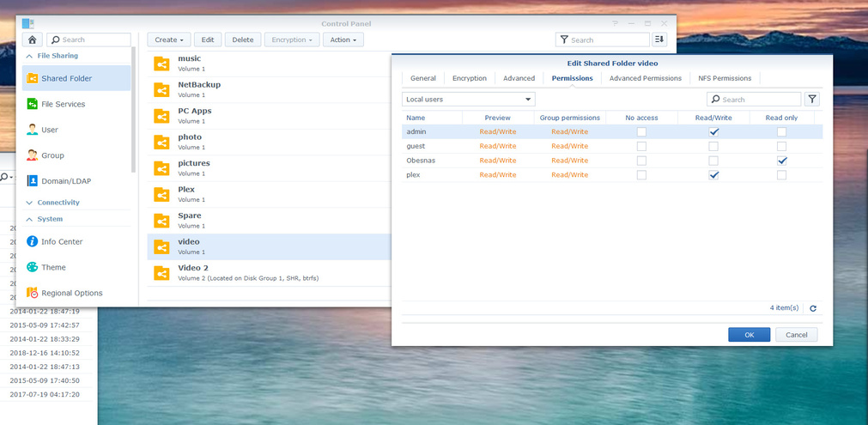Click the Delete button in toolbar
The height and width of the screenshot is (425, 868).
click(243, 39)
